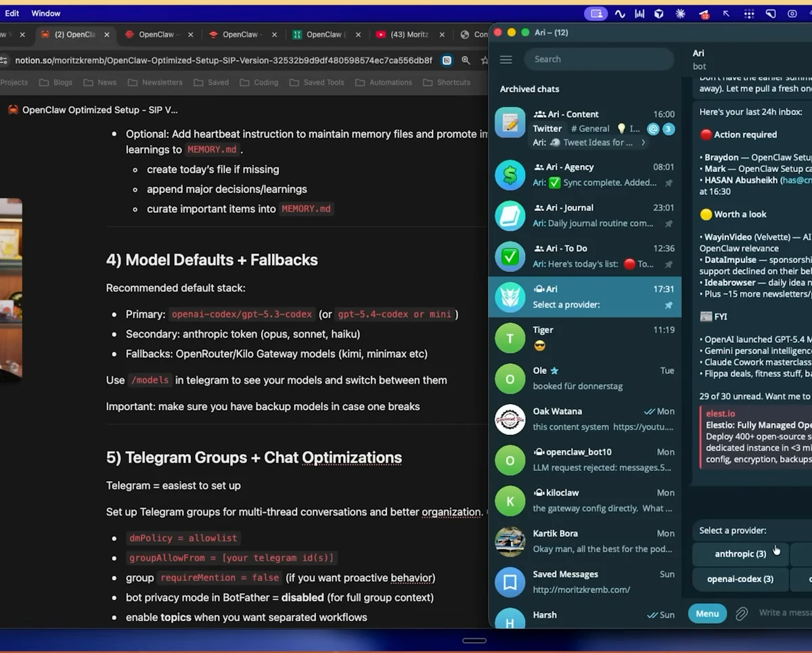This screenshot has width=812, height=653.
Task: Click the Menu button in the chat footer
Action: (x=706, y=613)
